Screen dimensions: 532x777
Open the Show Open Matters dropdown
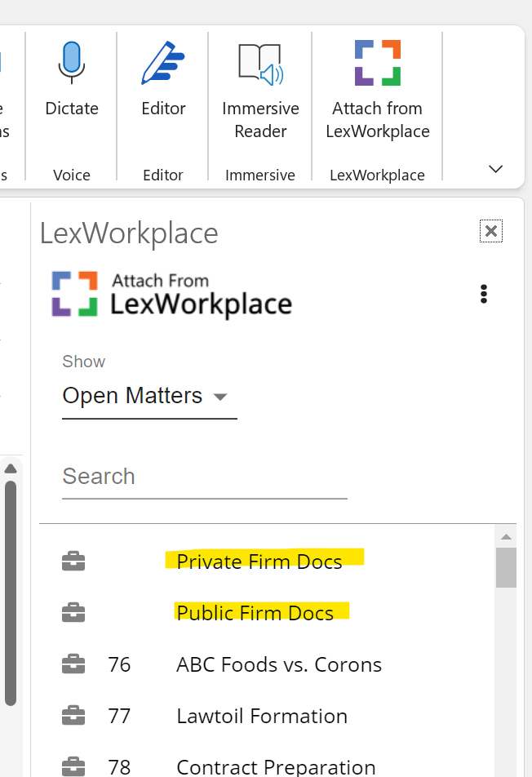(149, 396)
